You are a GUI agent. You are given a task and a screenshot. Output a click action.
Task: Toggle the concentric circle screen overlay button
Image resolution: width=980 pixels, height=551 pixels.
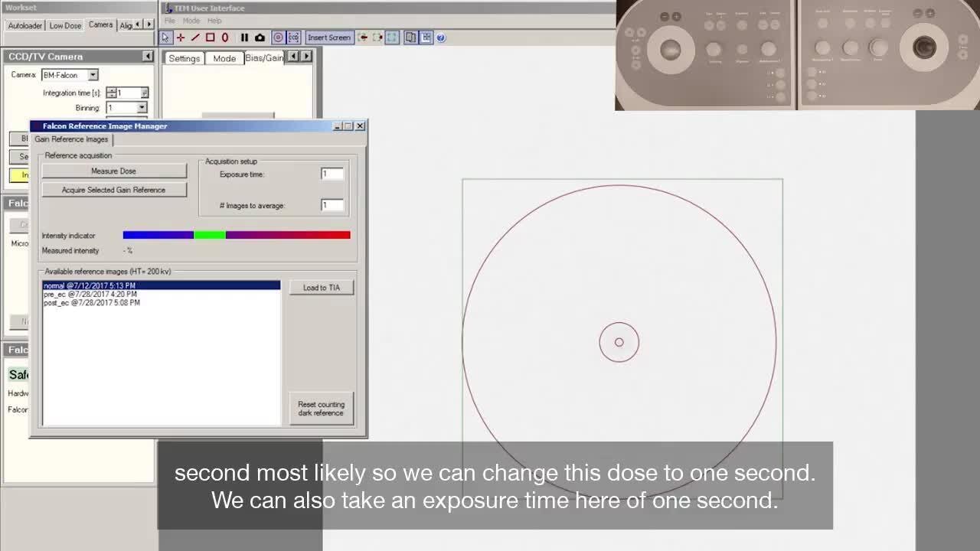(278, 37)
